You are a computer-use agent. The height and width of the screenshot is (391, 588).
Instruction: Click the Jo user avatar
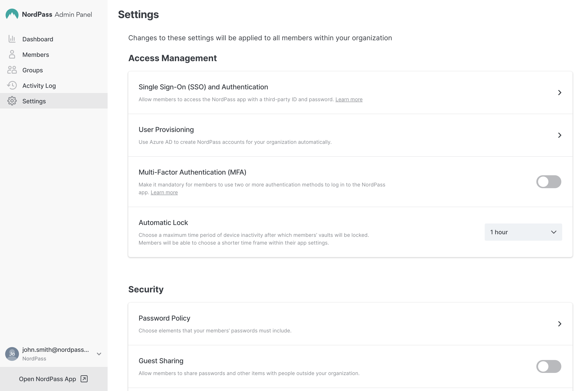click(12, 354)
